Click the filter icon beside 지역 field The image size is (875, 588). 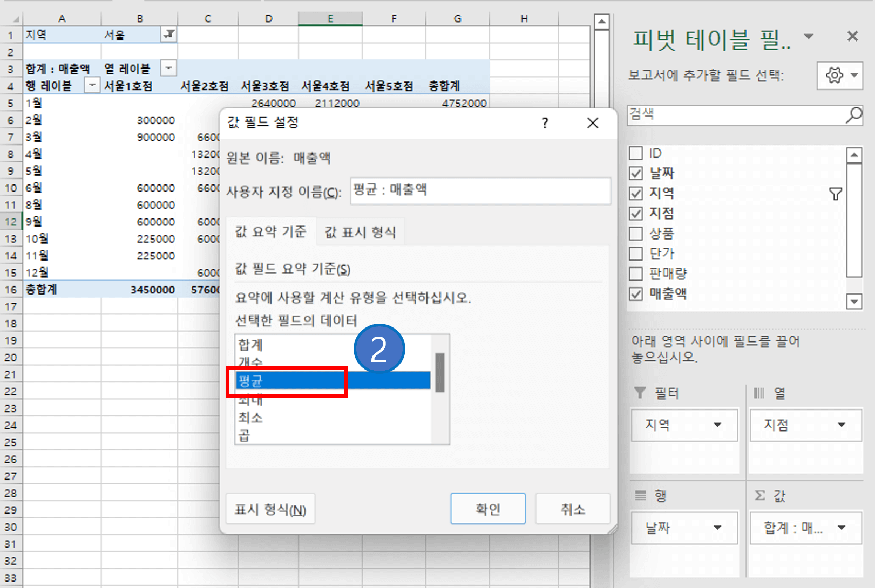click(x=836, y=193)
